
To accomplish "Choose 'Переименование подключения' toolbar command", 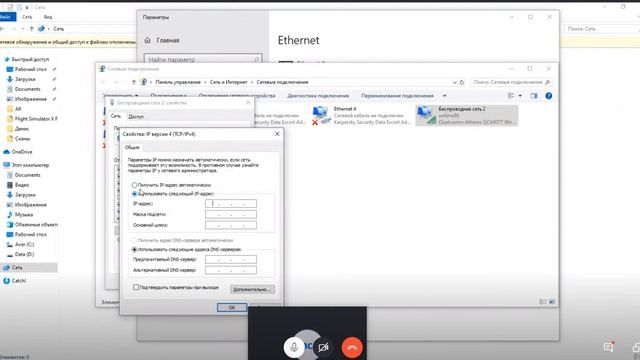I will [x=397, y=96].
